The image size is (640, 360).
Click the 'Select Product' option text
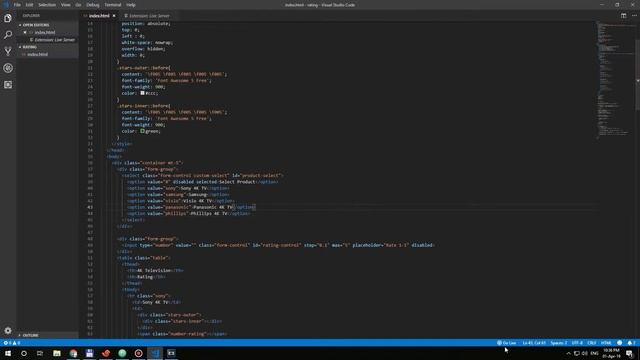[x=237, y=182]
